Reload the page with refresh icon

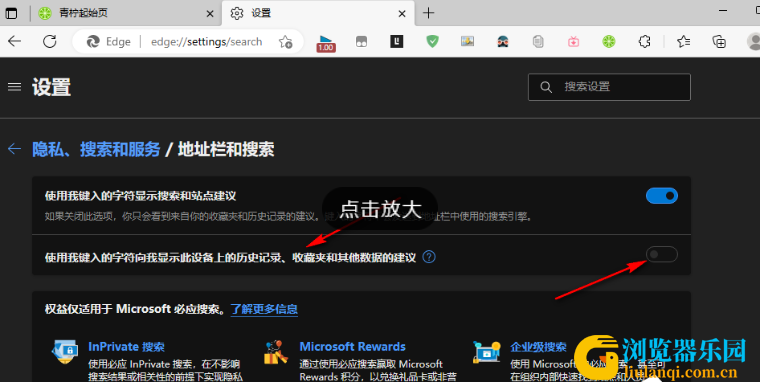(49, 42)
